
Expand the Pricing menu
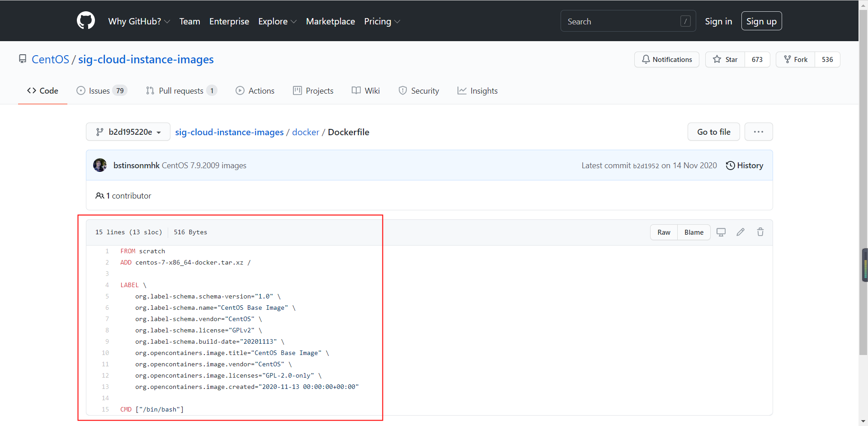382,21
